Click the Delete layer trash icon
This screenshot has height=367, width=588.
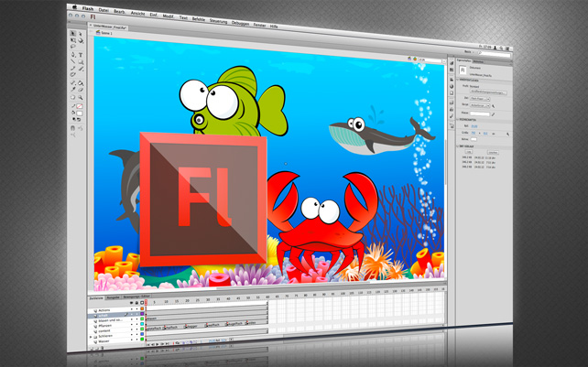103,348
